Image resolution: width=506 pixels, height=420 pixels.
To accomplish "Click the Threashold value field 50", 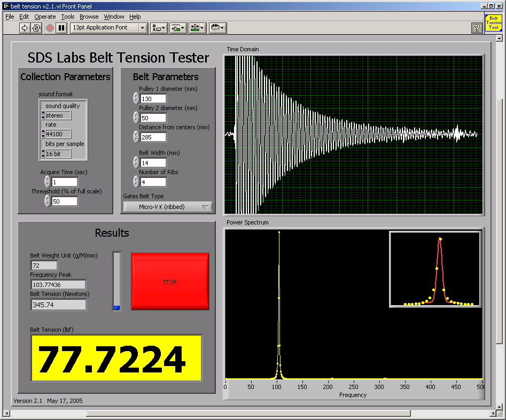I will click(65, 201).
